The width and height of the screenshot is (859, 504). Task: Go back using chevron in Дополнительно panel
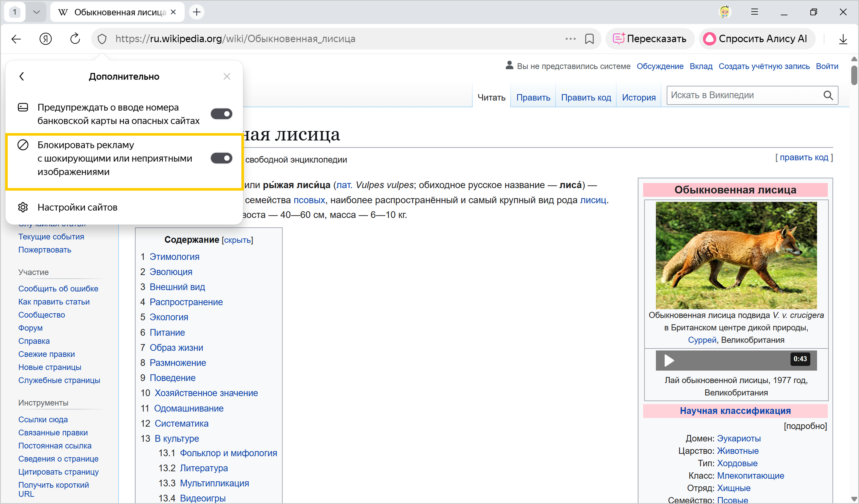(22, 76)
